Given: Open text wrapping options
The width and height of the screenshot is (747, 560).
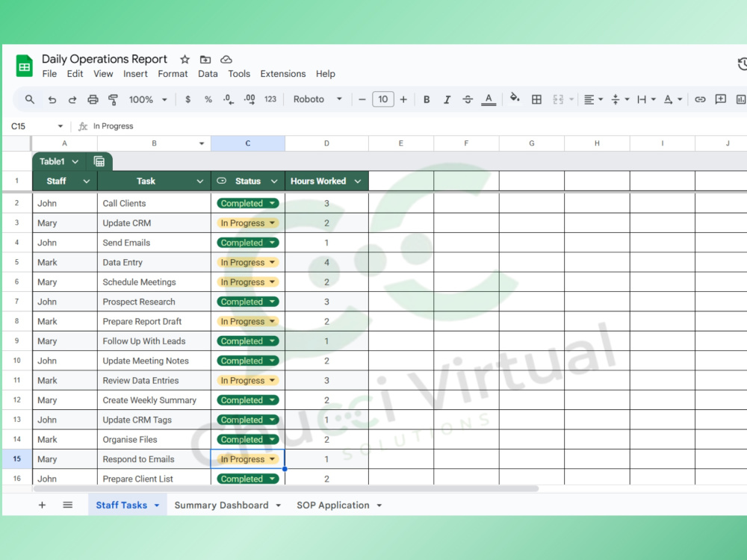Looking at the screenshot, I should pyautogui.click(x=646, y=99).
